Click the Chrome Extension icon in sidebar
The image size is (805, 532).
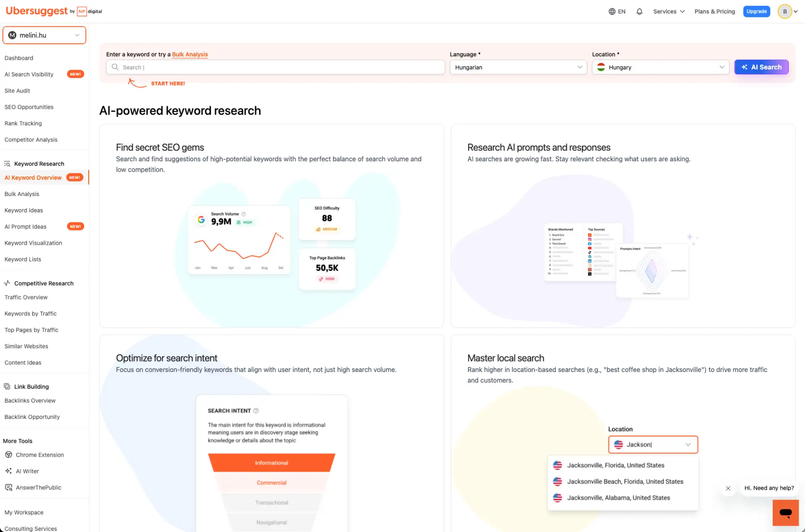8,455
